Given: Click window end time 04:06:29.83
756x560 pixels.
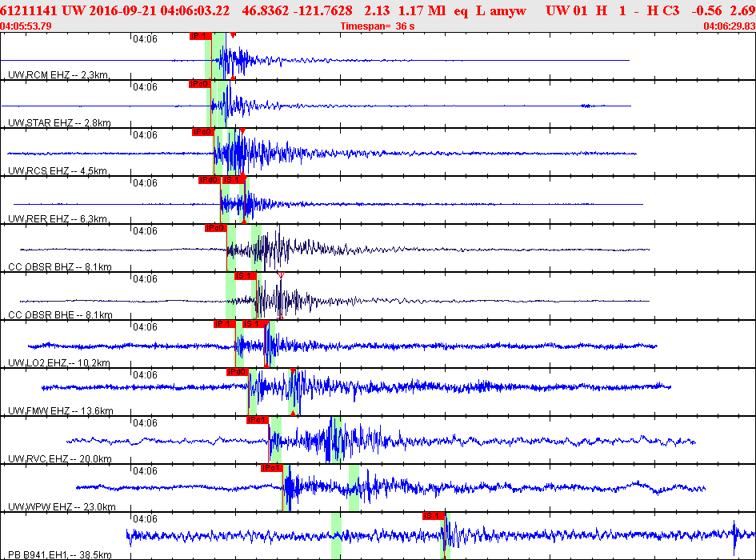Looking at the screenshot, I should (730, 26).
